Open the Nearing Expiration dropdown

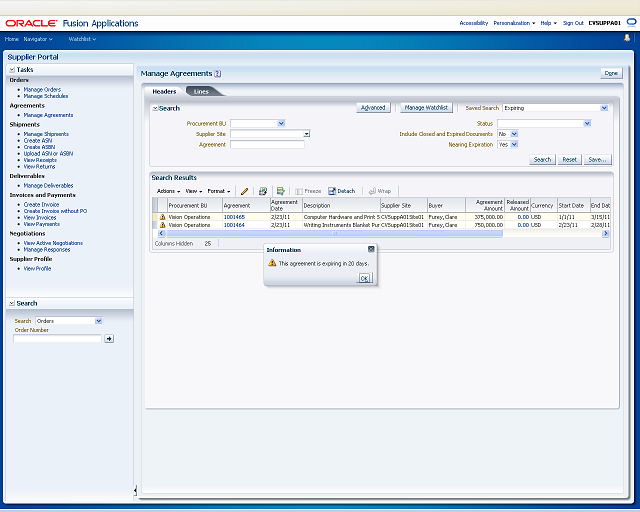point(514,145)
